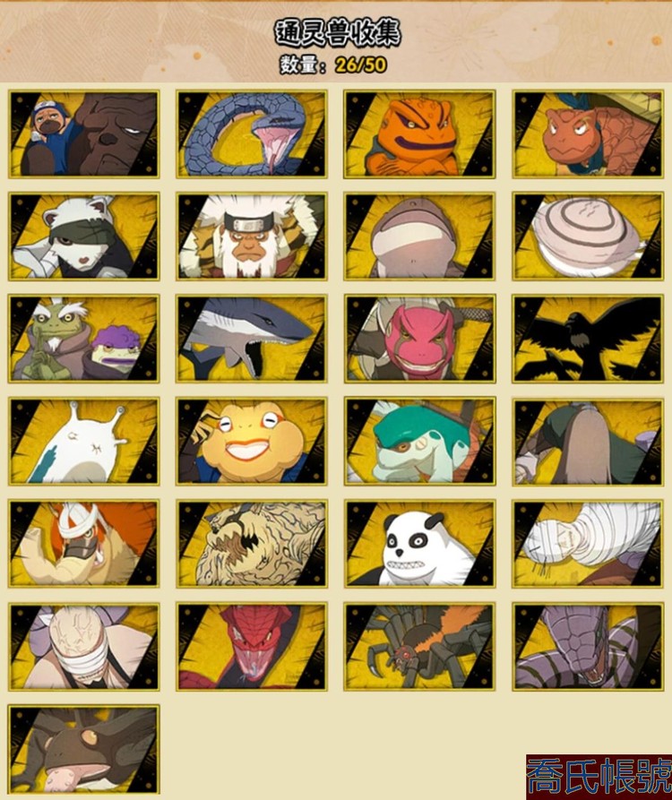Select the white masked raccoon card
This screenshot has width=672, height=800.
(84, 237)
